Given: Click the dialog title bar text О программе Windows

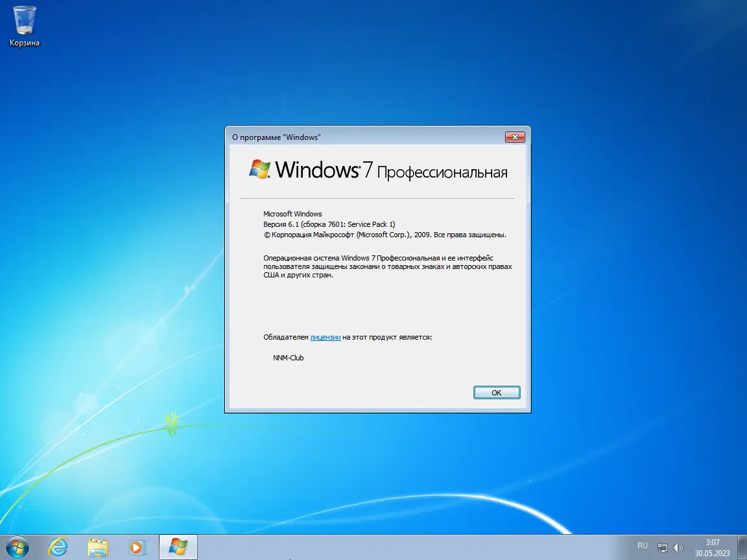Looking at the screenshot, I should coord(277,137).
